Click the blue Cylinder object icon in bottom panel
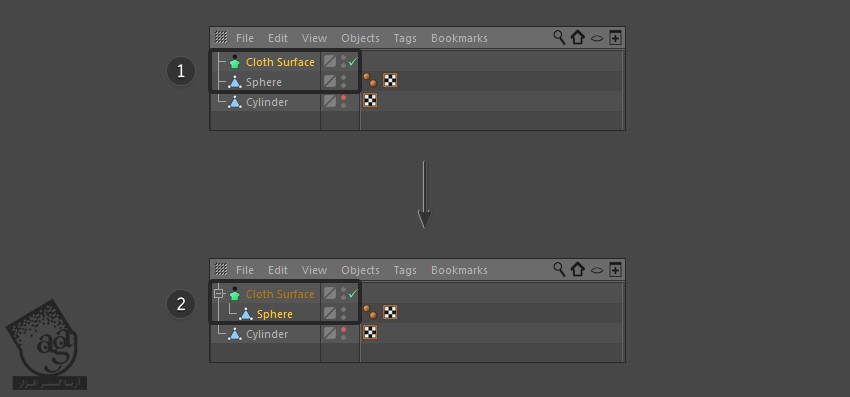This screenshot has height=397, width=850. 235,334
